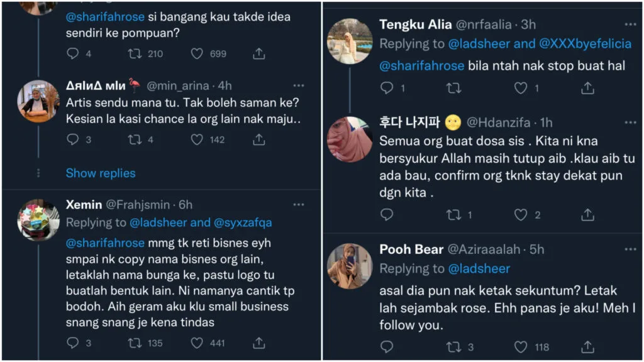Open more options on Tengku Alia's tweet
This screenshot has height=362, width=644.
click(630, 25)
